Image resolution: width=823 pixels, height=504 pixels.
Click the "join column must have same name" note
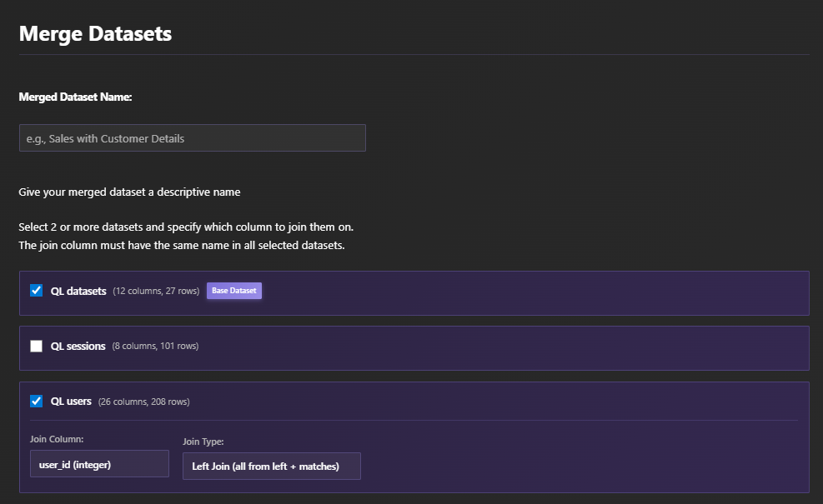tap(182, 245)
